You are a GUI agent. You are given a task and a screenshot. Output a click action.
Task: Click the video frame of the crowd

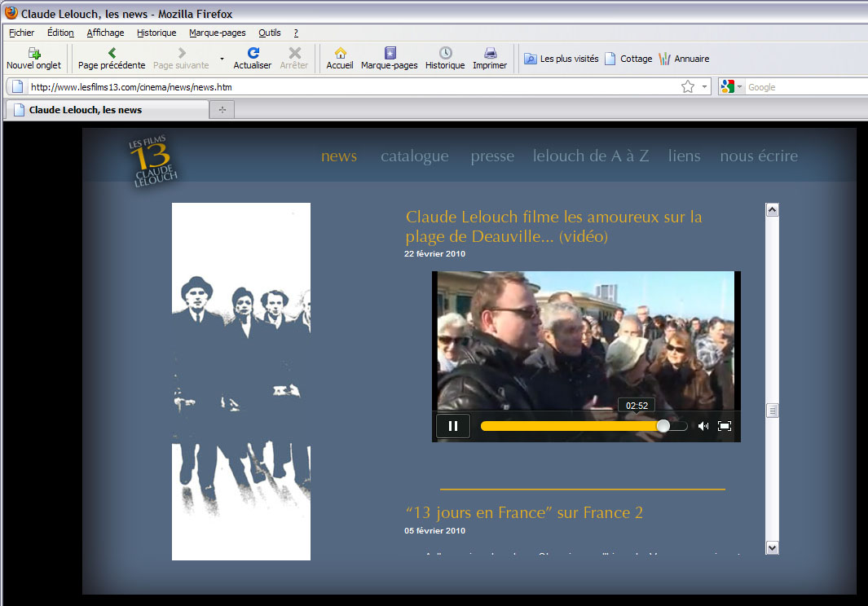586,340
